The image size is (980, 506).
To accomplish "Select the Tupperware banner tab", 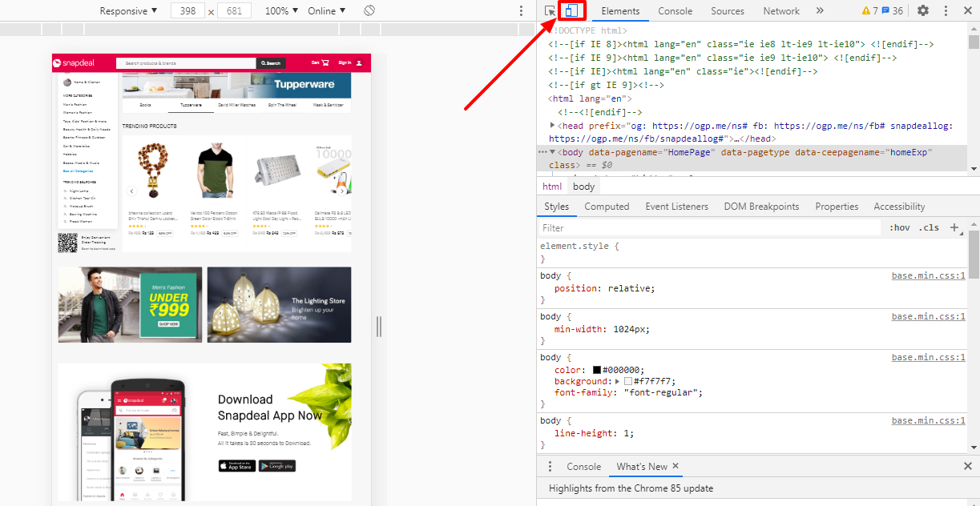I will click(191, 105).
